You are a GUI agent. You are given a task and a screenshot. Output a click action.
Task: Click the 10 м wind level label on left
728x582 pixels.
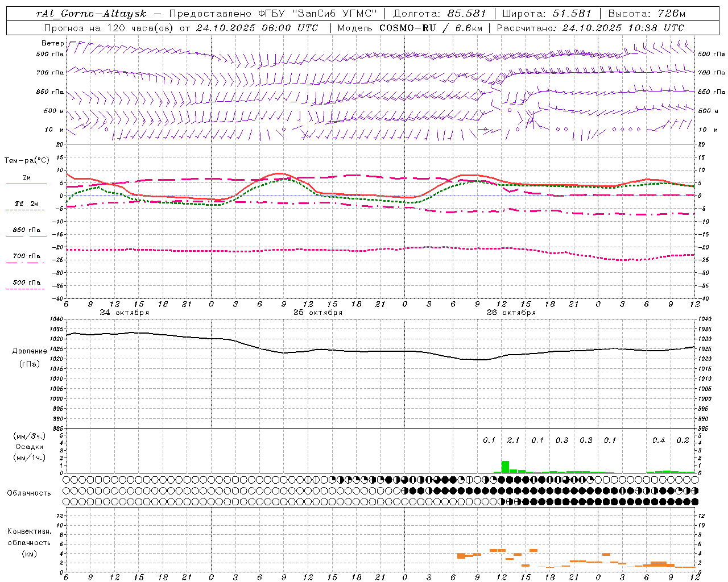coord(55,130)
